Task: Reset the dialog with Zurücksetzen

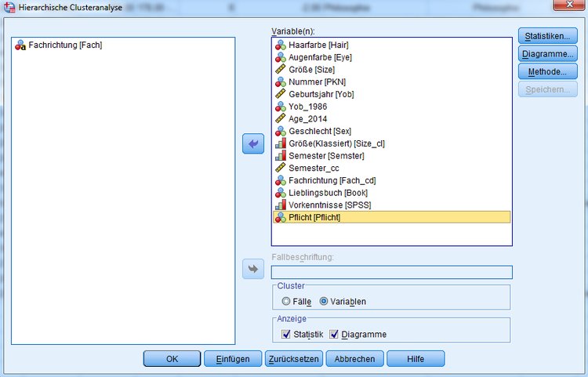Action: (x=294, y=359)
